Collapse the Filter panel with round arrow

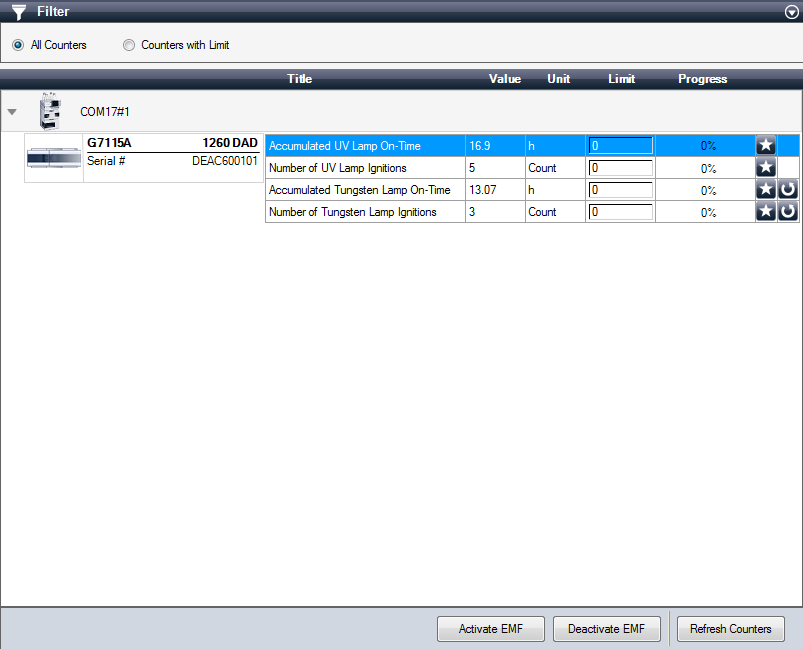pyautogui.click(x=792, y=12)
